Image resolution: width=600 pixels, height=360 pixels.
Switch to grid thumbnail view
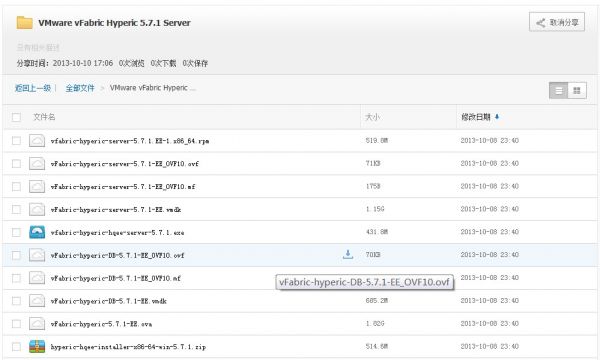(577, 91)
